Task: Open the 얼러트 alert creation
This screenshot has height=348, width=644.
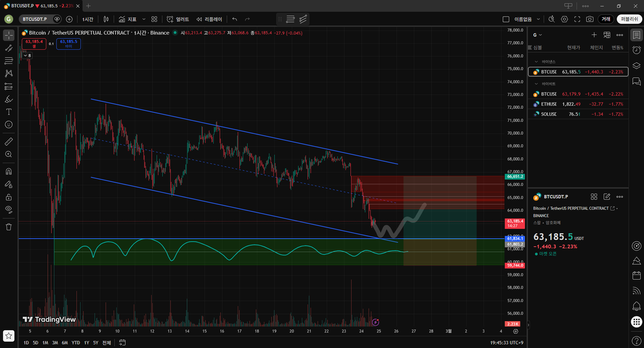Action: click(178, 19)
